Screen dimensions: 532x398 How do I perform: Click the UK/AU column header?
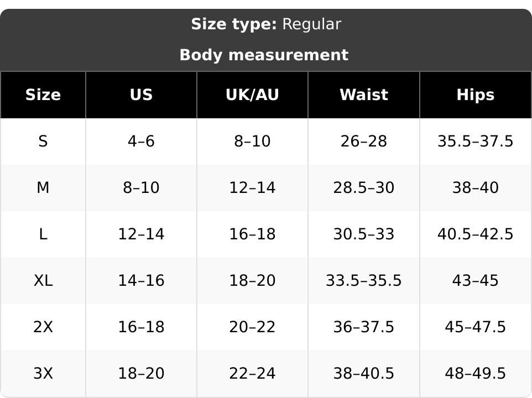coord(252,95)
